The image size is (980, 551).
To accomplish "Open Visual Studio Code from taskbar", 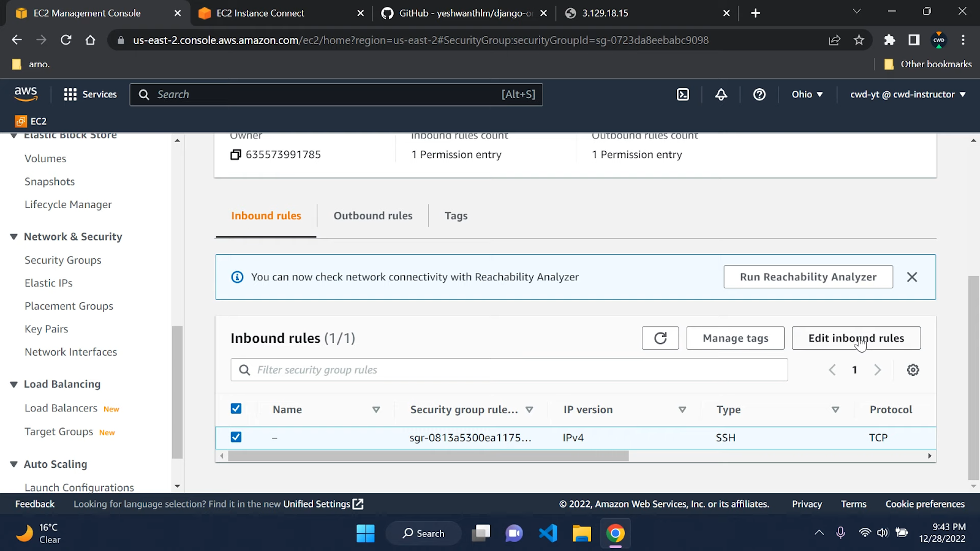I will (548, 533).
